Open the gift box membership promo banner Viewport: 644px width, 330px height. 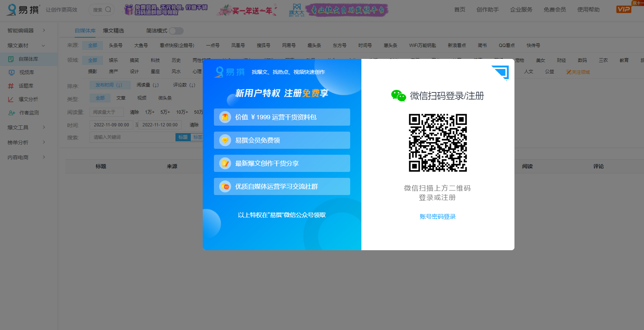coord(166,10)
